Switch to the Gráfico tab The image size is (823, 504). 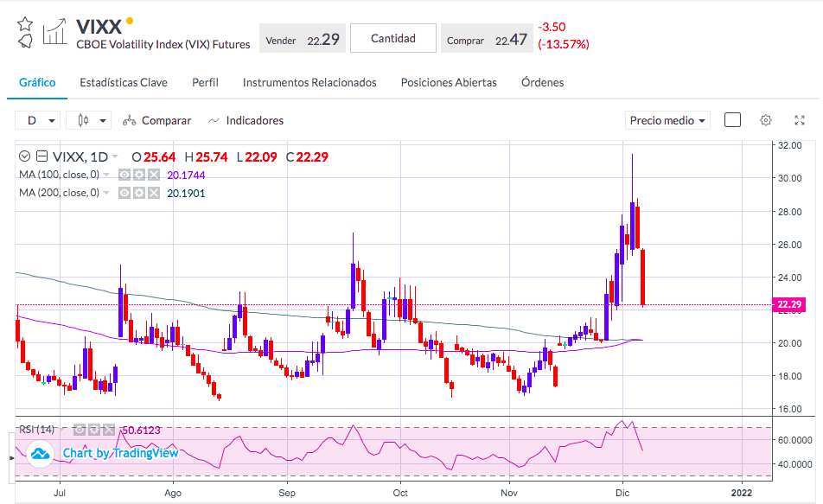(37, 82)
